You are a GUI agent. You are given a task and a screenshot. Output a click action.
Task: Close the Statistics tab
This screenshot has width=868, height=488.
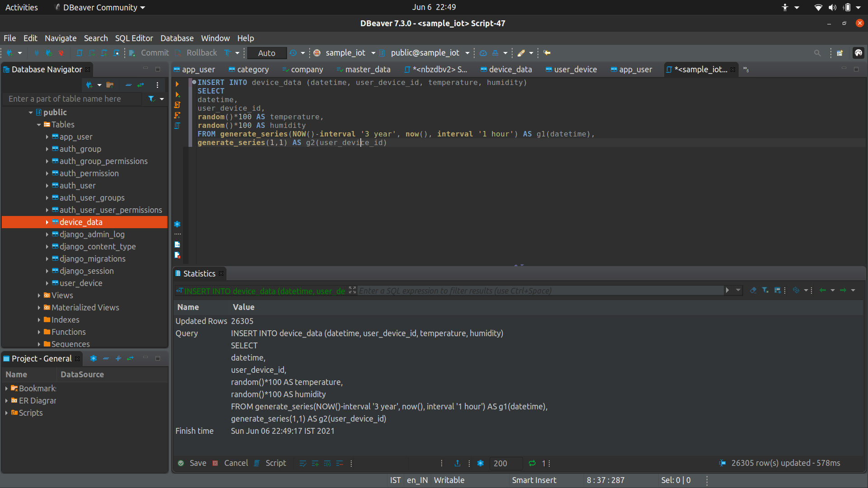(221, 273)
